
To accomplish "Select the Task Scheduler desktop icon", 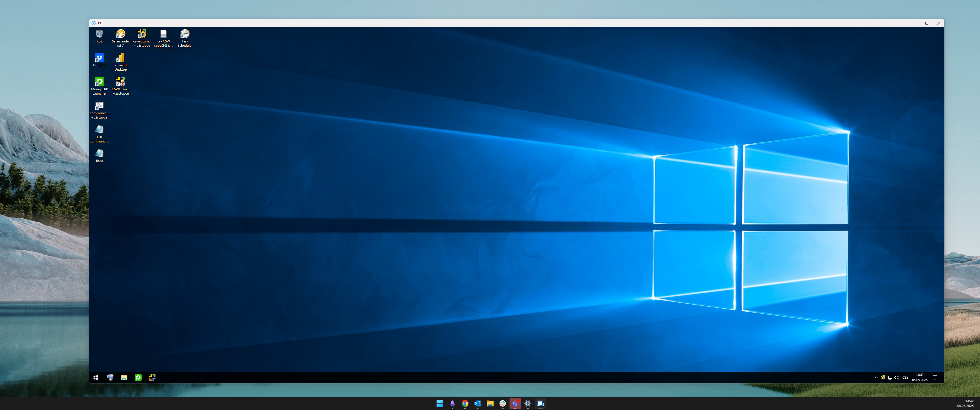I will point(185,38).
